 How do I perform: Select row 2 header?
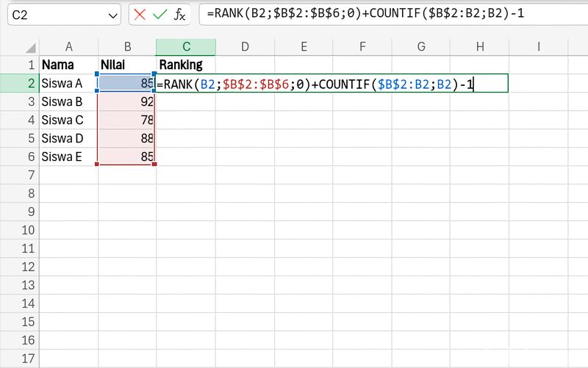20,83
